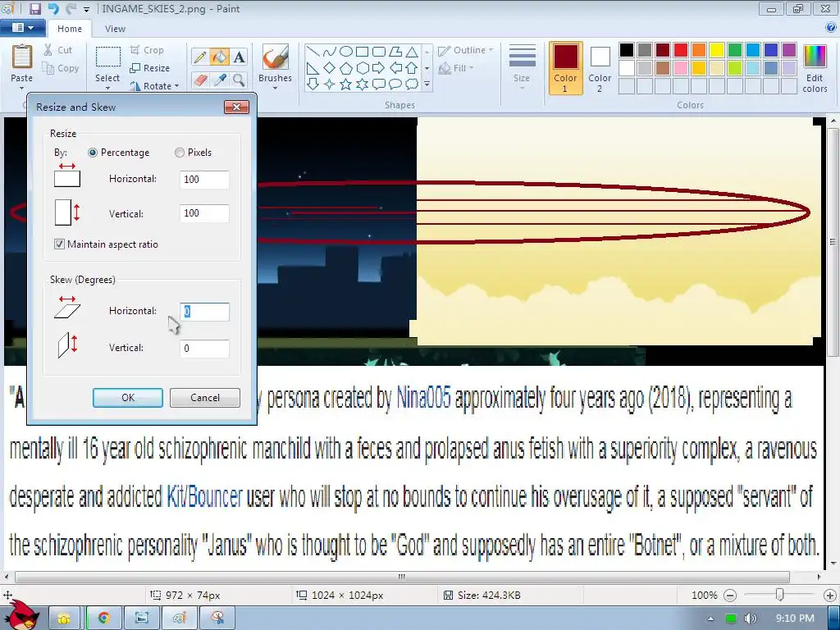Viewport: 840px width, 630px height.
Task: Click the zoom out minus button
Action: click(x=729, y=596)
